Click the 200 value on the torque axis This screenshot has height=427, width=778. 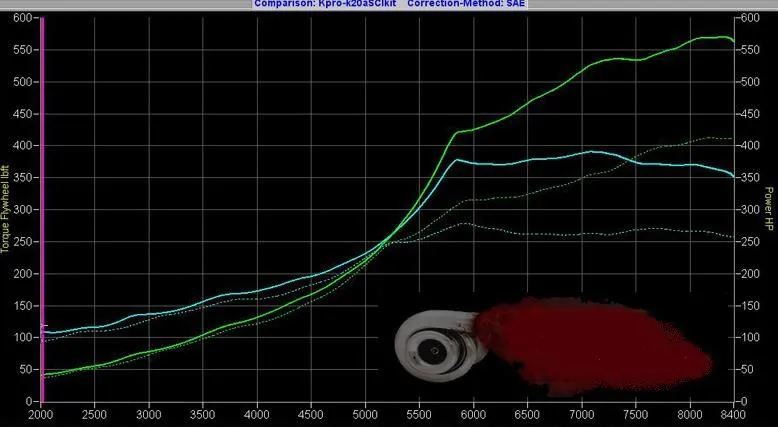point(24,273)
